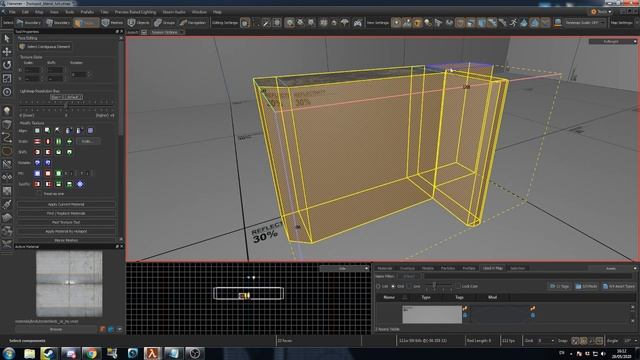Image resolution: width=640 pixels, height=360 pixels.
Task: Click the material thumbnail in asset browser
Action: click(432, 315)
